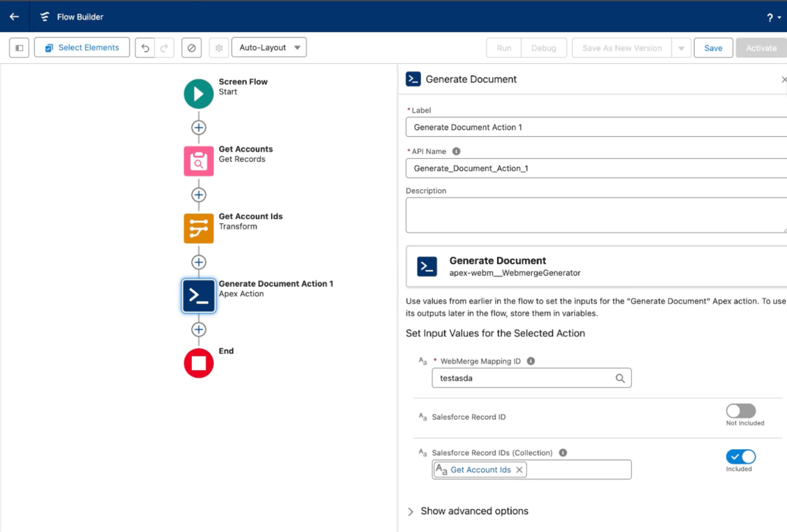787x532 pixels.
Task: Disable the Salesforce Record IDs Collection toggle
Action: 741,456
